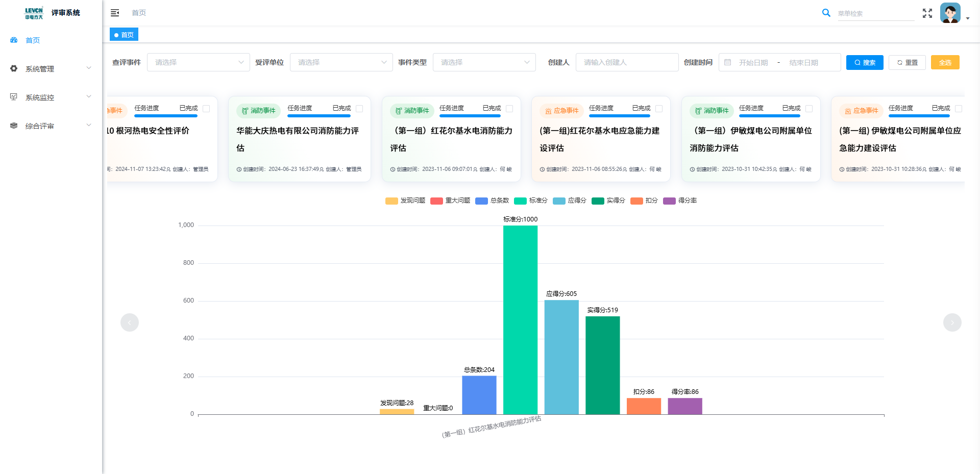The height and width of the screenshot is (474, 980).
Task: Select checkbox on 伊敏煤电应急能力建设 card
Action: [959, 109]
